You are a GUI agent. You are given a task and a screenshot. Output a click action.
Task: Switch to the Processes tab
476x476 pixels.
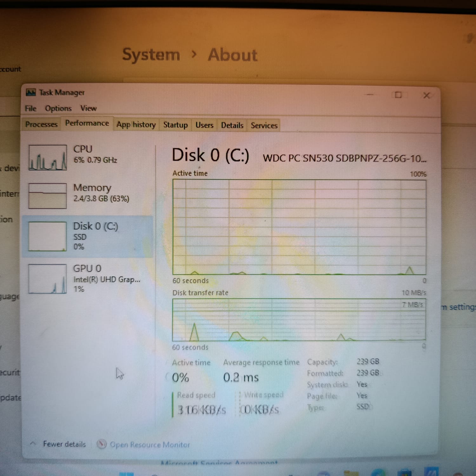tap(41, 124)
